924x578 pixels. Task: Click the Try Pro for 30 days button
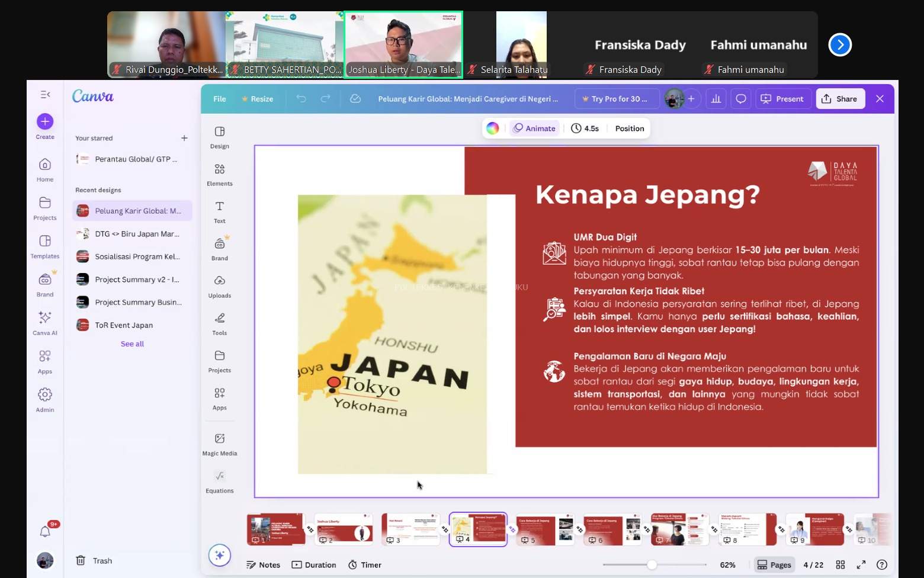coord(617,99)
